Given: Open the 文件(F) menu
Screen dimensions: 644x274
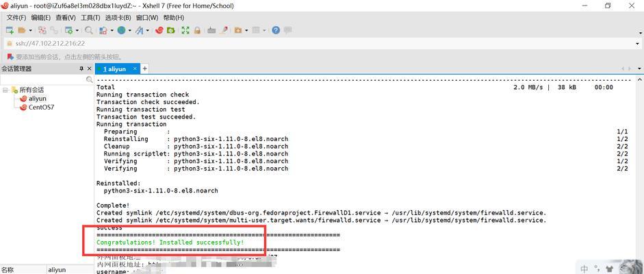Looking at the screenshot, I should click(x=16, y=18).
